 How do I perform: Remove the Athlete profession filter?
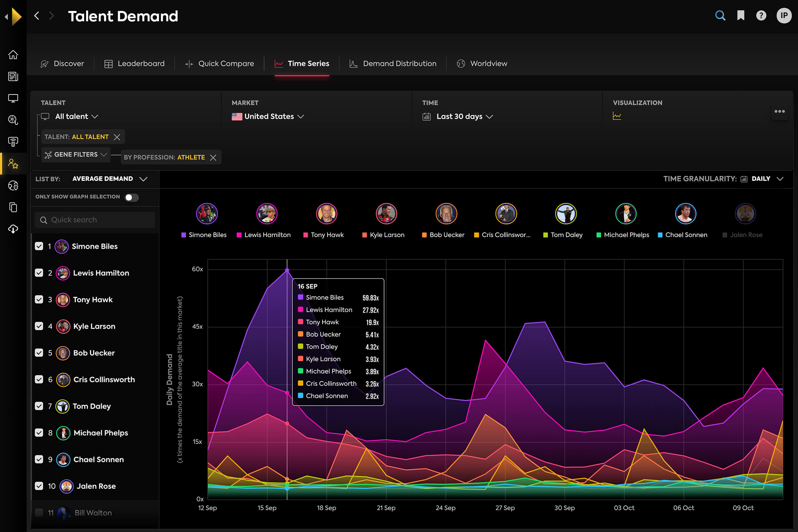pos(213,157)
